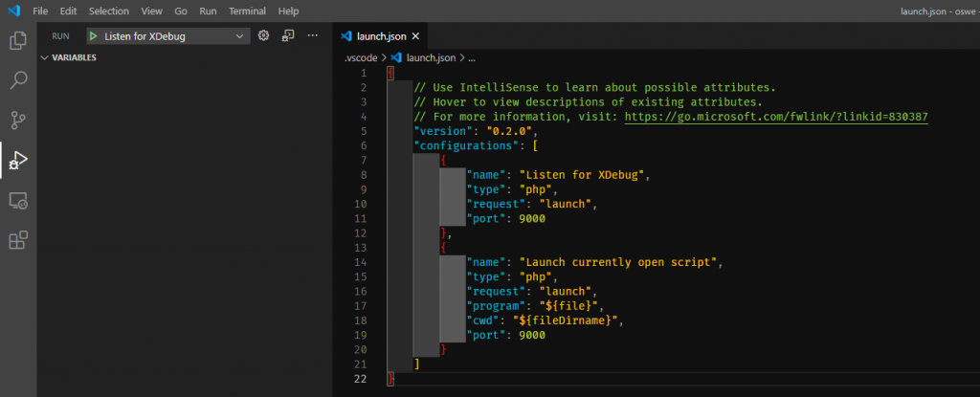Click port value 9000 on line 19
Image resolution: width=980 pixels, height=397 pixels.
click(x=532, y=335)
